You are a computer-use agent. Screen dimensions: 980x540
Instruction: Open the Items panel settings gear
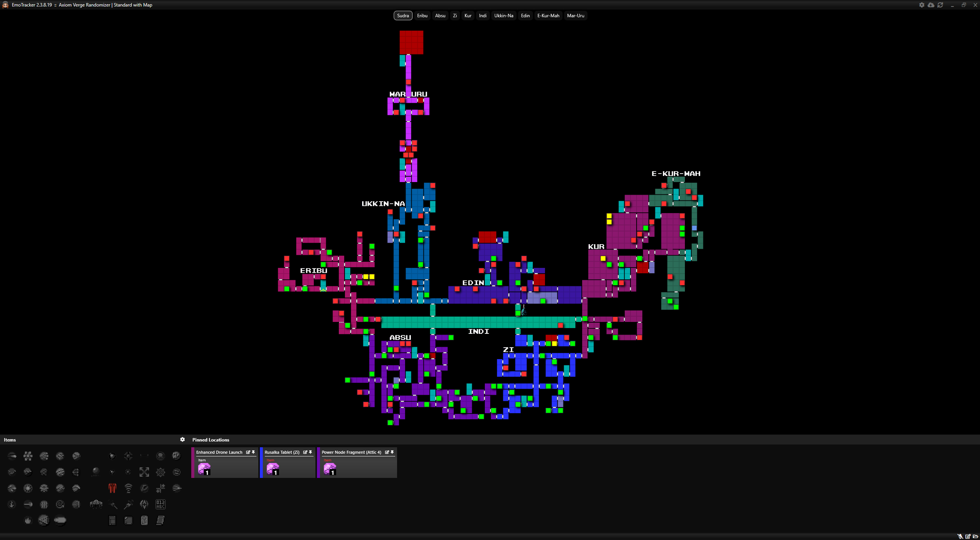click(182, 440)
